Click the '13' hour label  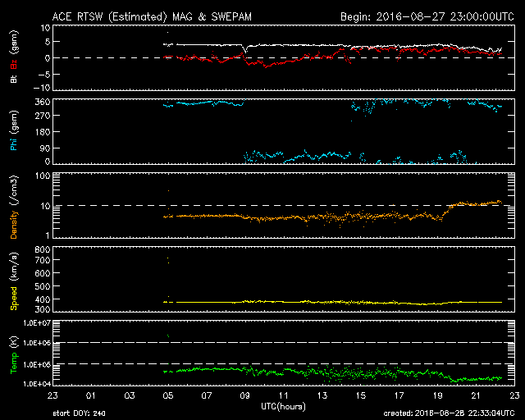pyautogui.click(x=322, y=395)
